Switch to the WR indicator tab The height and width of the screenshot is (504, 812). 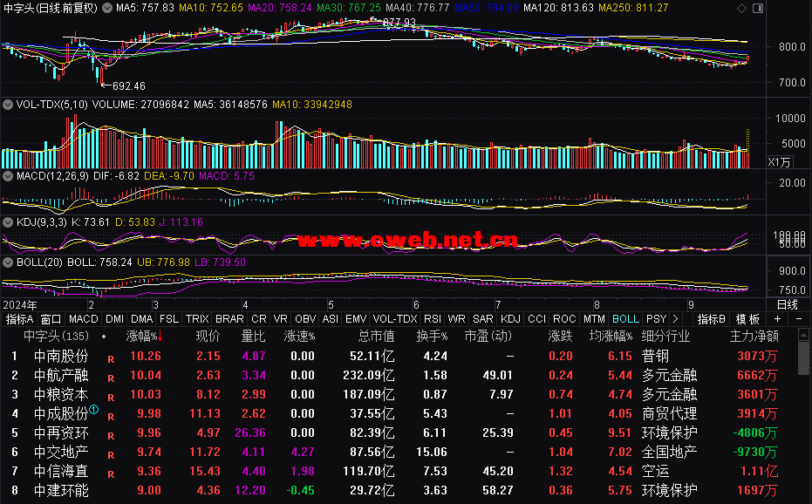(456, 319)
